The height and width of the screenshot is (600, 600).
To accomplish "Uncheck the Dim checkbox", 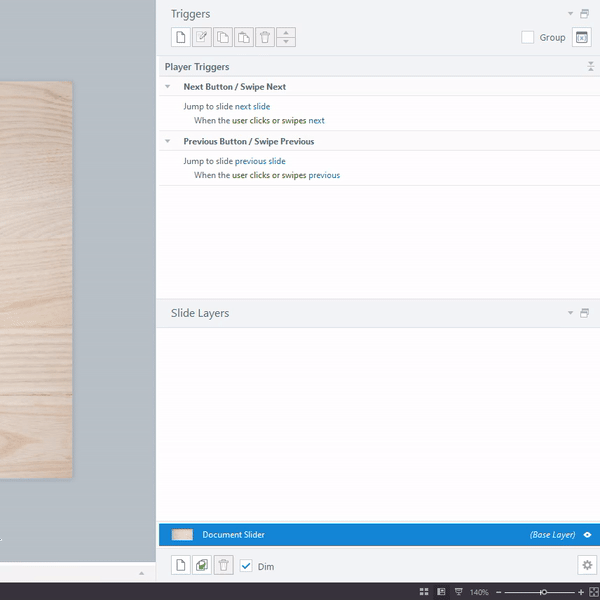I will click(x=246, y=566).
